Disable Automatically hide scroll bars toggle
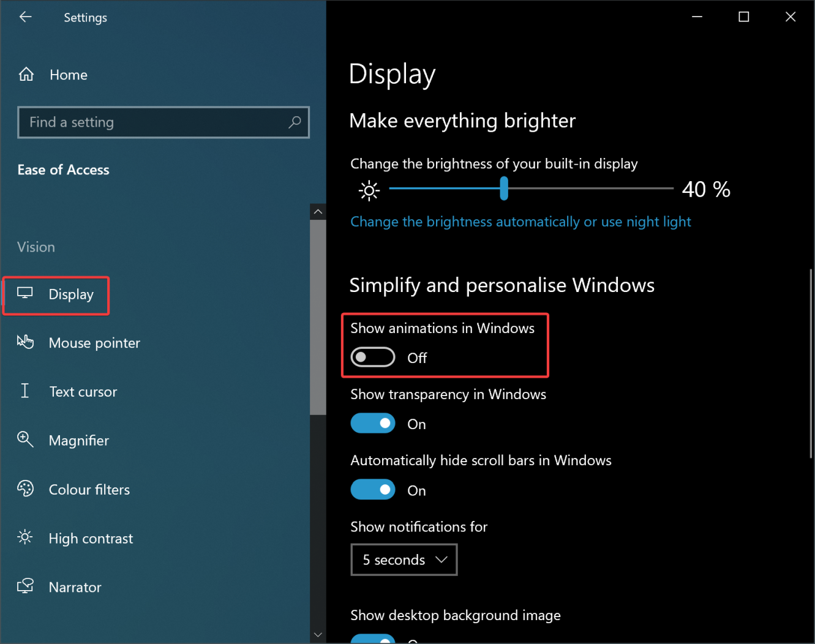This screenshot has width=815, height=644. click(373, 490)
